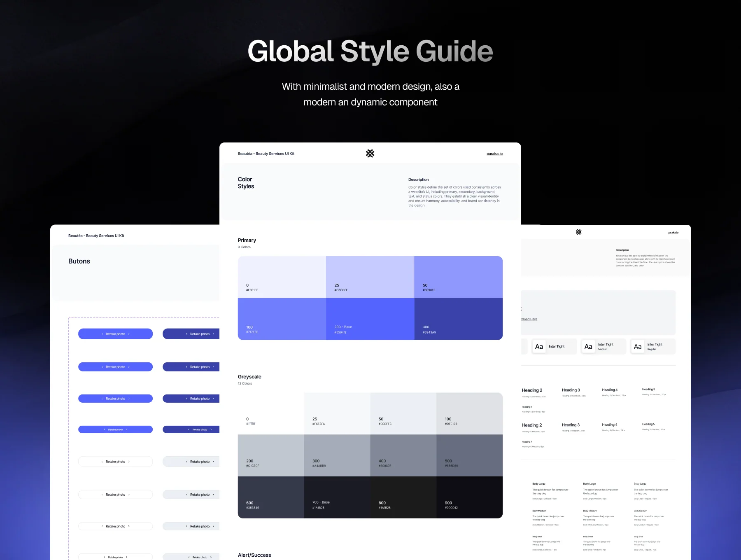
Task: Click the 'Heading 3' sample labeled Medium
Action: [x=571, y=425]
